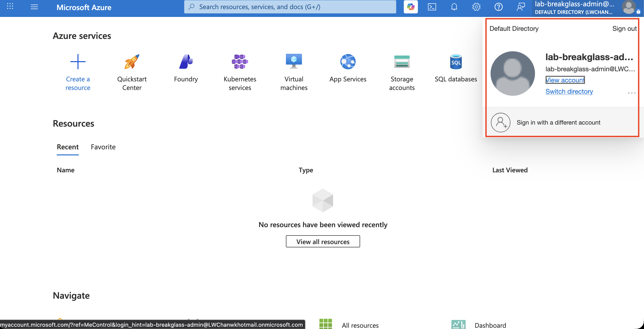This screenshot has width=644, height=329.
Task: Click lab-breakglass-admin account name in header
Action: coord(575,4)
